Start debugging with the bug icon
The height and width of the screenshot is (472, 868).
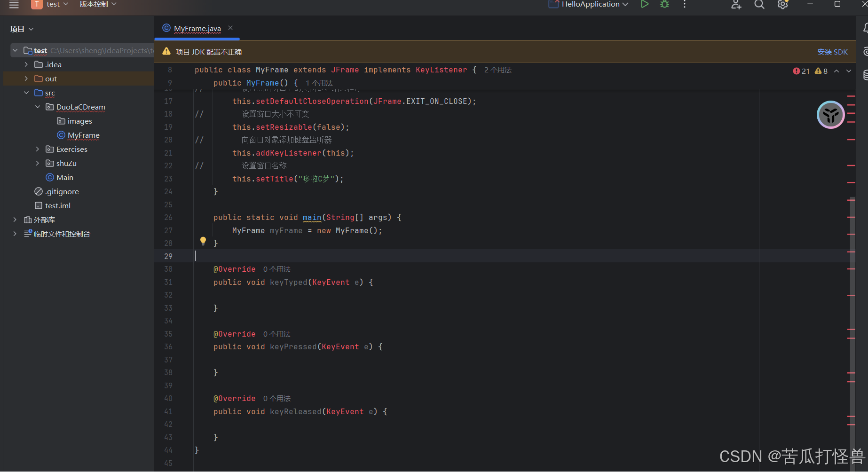tap(664, 4)
